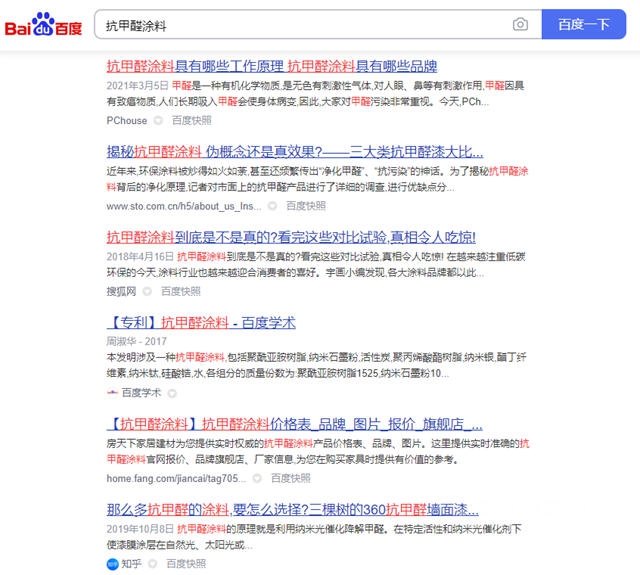
Task: Click the circle icon next to 知乎
Action: 153,564
